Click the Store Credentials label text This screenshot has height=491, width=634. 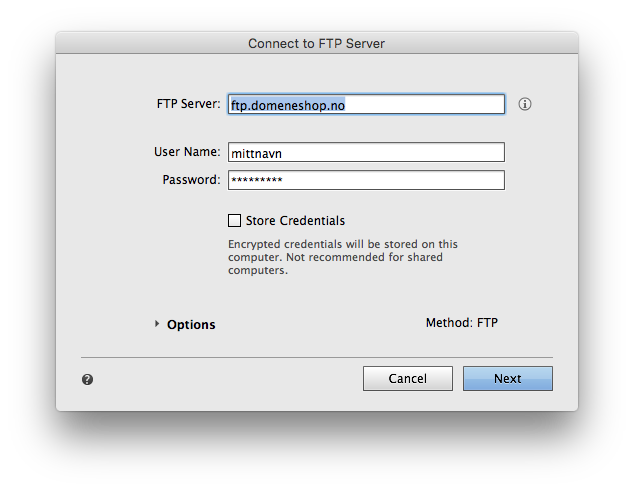[x=295, y=220]
